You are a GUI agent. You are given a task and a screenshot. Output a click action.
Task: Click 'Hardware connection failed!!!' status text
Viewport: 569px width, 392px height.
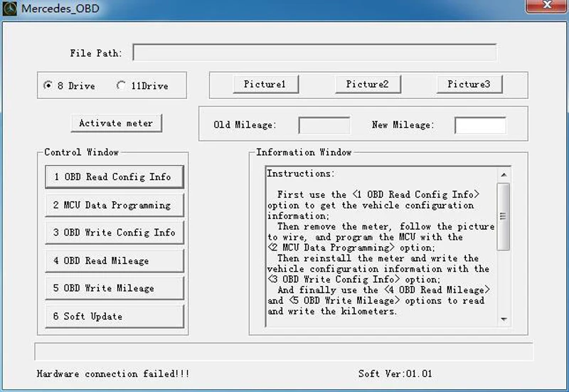coord(113,374)
